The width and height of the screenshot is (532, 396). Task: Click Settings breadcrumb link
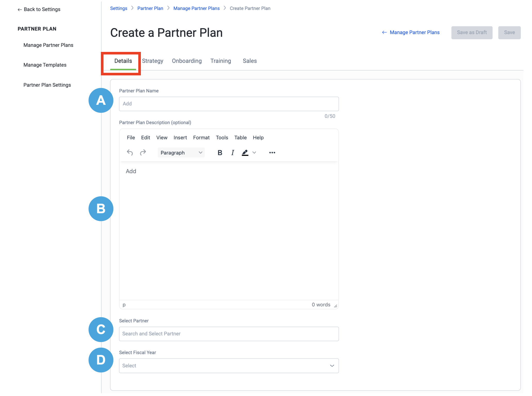pyautogui.click(x=119, y=9)
